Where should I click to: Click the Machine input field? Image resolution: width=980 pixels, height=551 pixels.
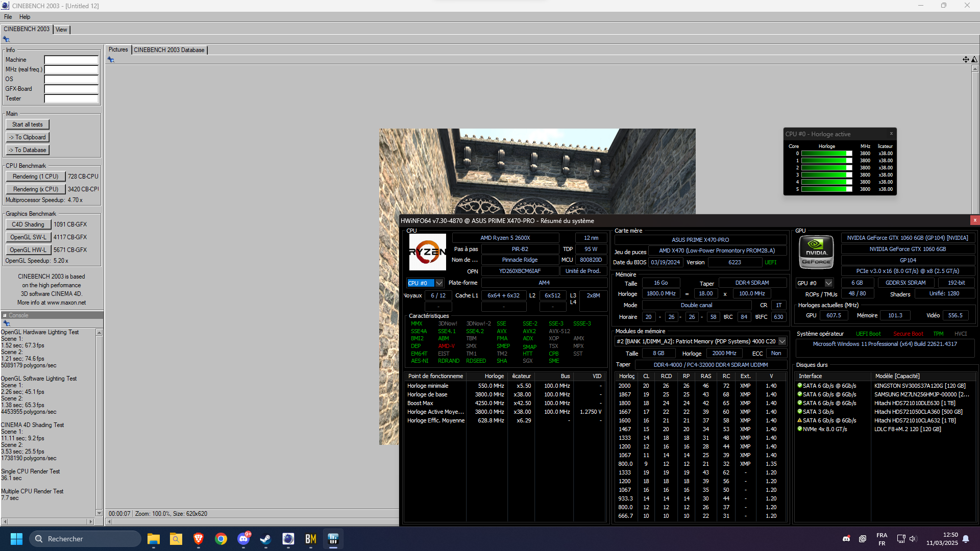point(71,60)
